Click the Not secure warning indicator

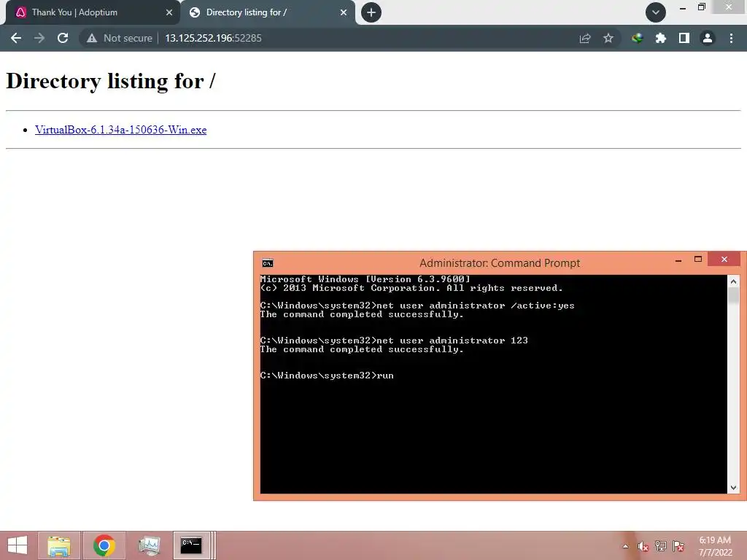pyautogui.click(x=119, y=38)
